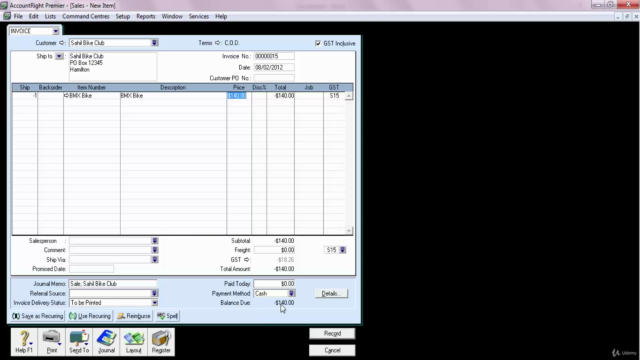Click the Layout icon
The height and width of the screenshot is (360, 640).
click(133, 342)
